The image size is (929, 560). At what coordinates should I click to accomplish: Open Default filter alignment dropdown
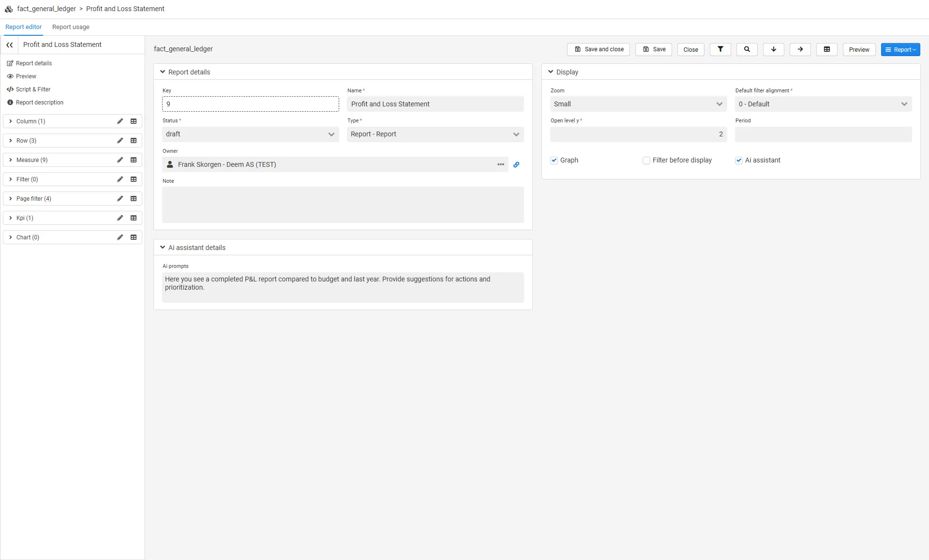point(824,104)
